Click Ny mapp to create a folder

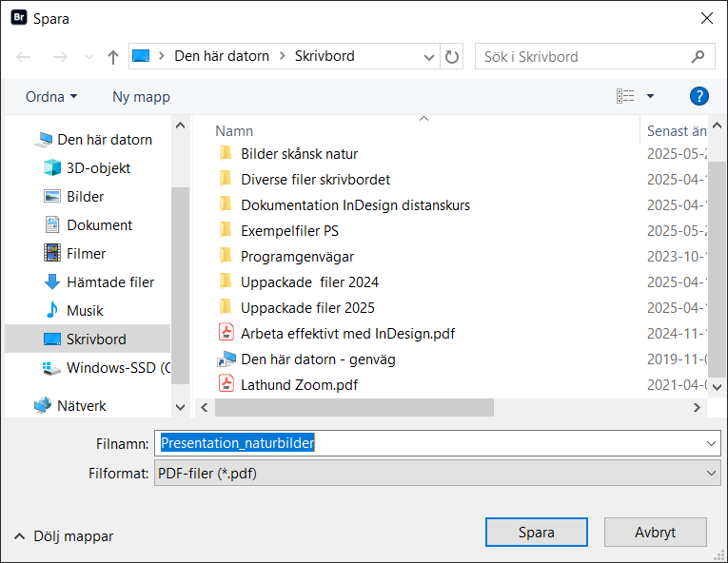[x=141, y=96]
